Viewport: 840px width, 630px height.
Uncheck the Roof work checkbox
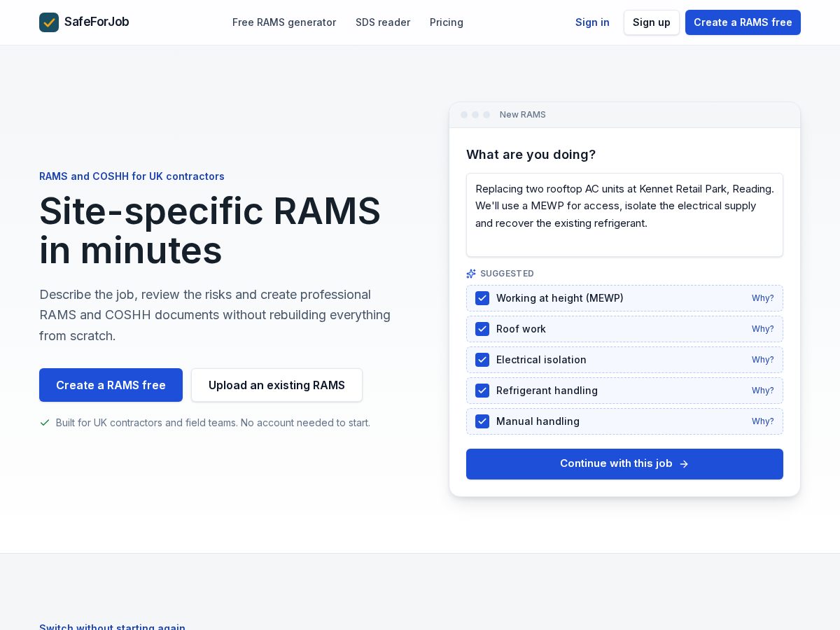tap(482, 329)
